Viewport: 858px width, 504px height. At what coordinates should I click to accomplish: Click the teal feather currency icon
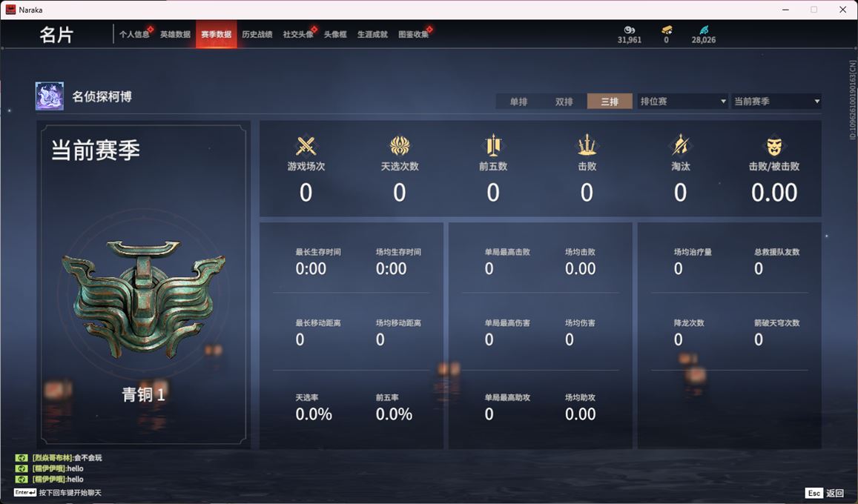pyautogui.click(x=704, y=30)
